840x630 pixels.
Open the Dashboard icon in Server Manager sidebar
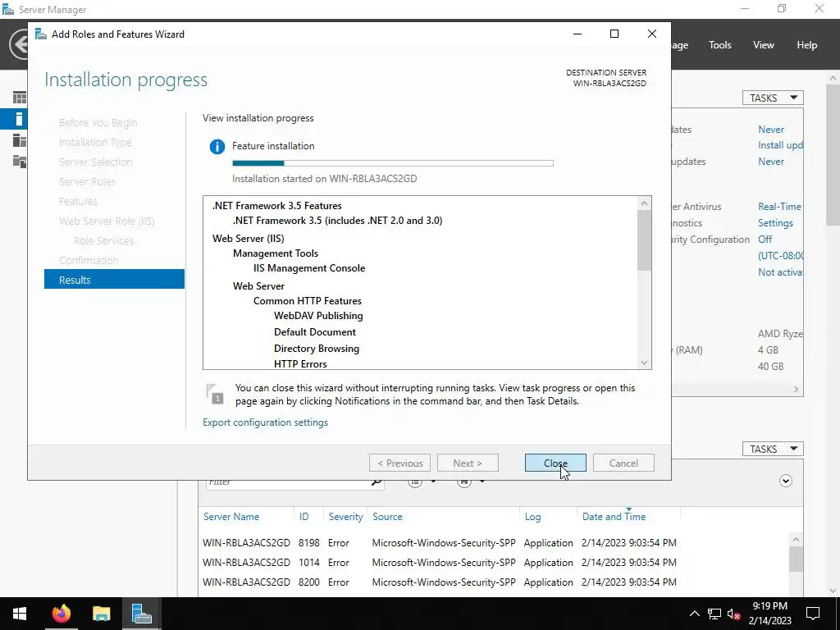[20, 98]
